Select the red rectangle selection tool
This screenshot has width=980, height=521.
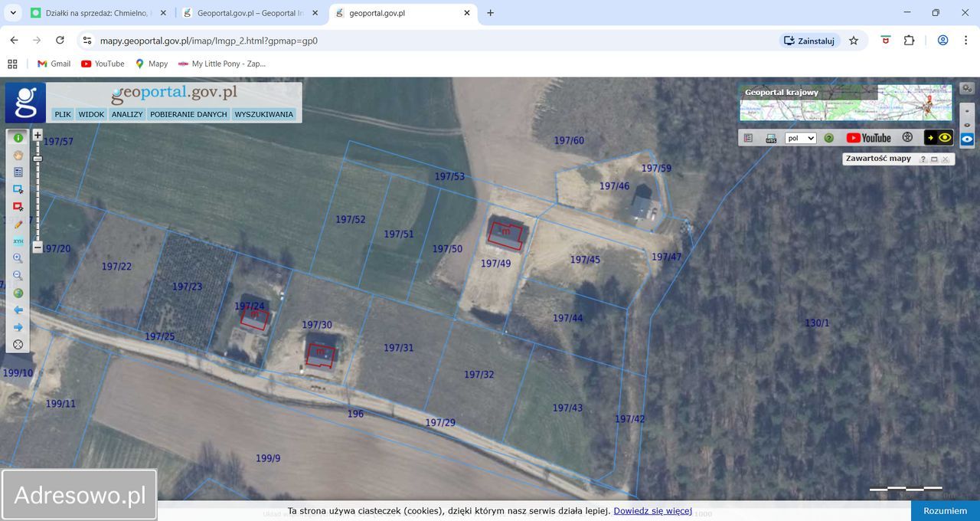click(18, 207)
